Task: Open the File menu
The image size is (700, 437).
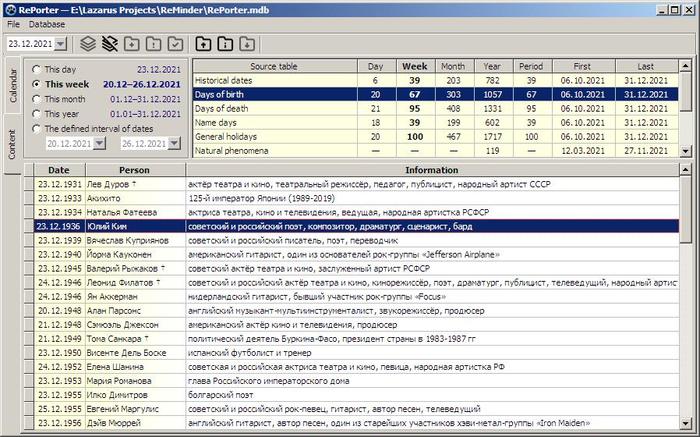Action: (x=13, y=23)
